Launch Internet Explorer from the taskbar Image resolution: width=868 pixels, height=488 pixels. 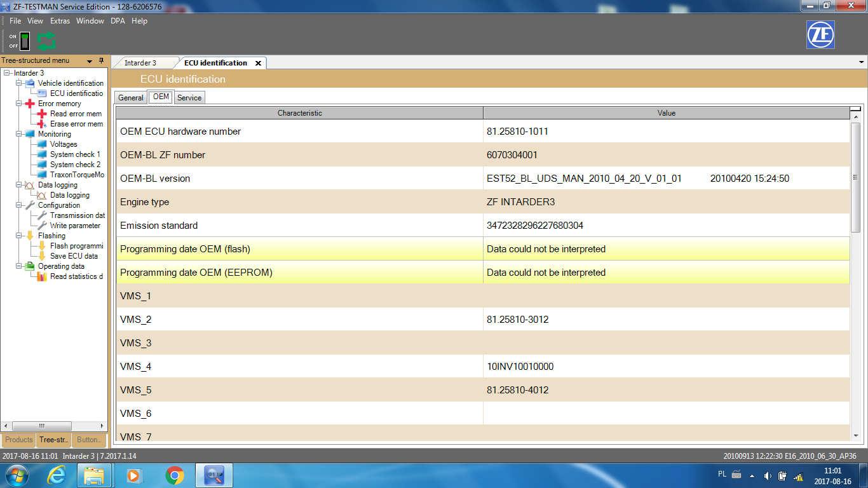(57, 475)
